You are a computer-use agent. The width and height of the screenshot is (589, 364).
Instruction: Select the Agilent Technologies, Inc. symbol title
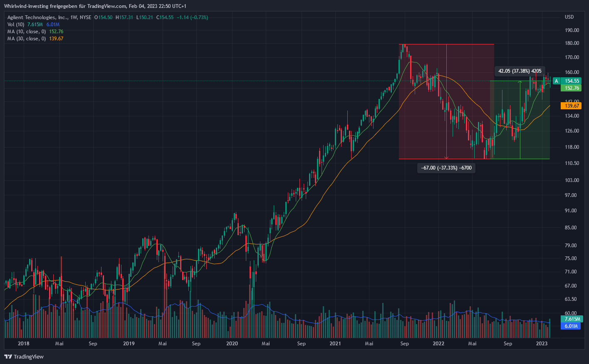pyautogui.click(x=37, y=17)
